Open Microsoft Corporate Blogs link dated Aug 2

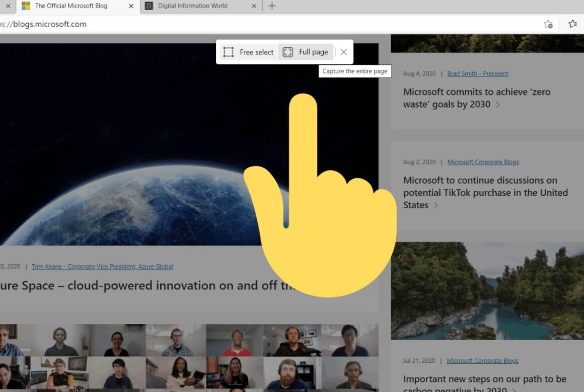coord(483,162)
